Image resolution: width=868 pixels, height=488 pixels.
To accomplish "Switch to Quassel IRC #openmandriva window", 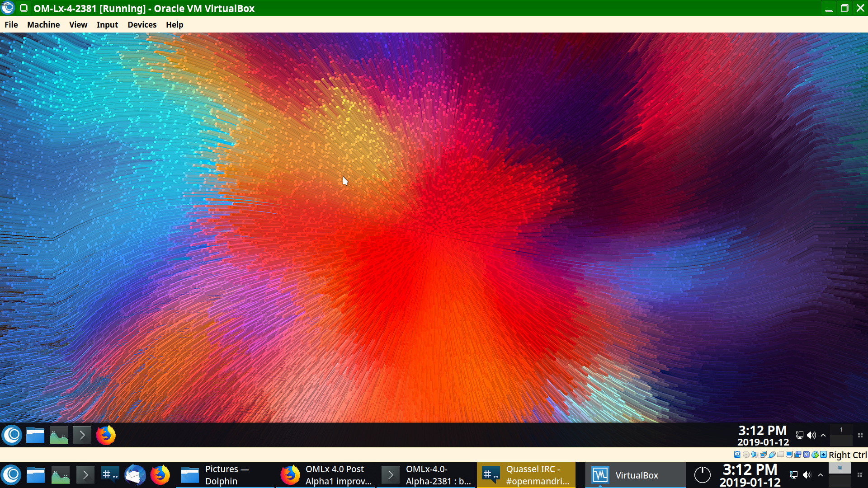I will (x=526, y=475).
